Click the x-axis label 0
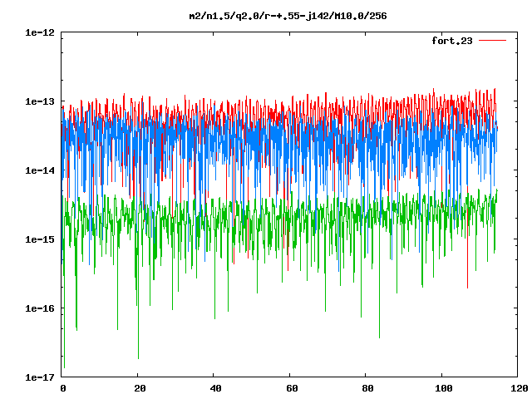Image resolution: width=532 pixels, height=399 pixels. coord(63,388)
